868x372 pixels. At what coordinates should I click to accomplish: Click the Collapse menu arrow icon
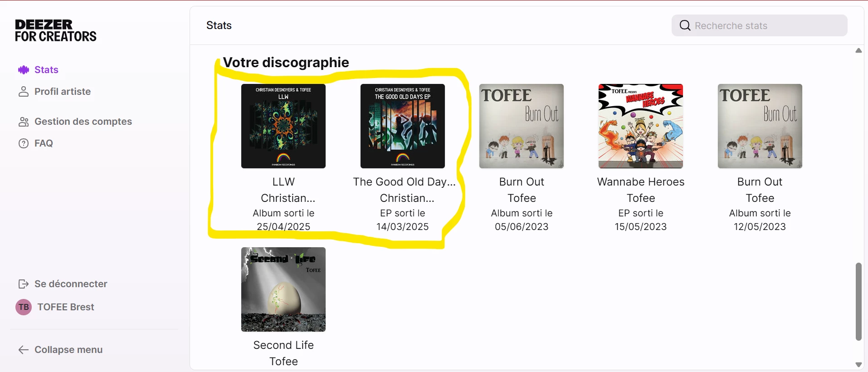[24, 350]
